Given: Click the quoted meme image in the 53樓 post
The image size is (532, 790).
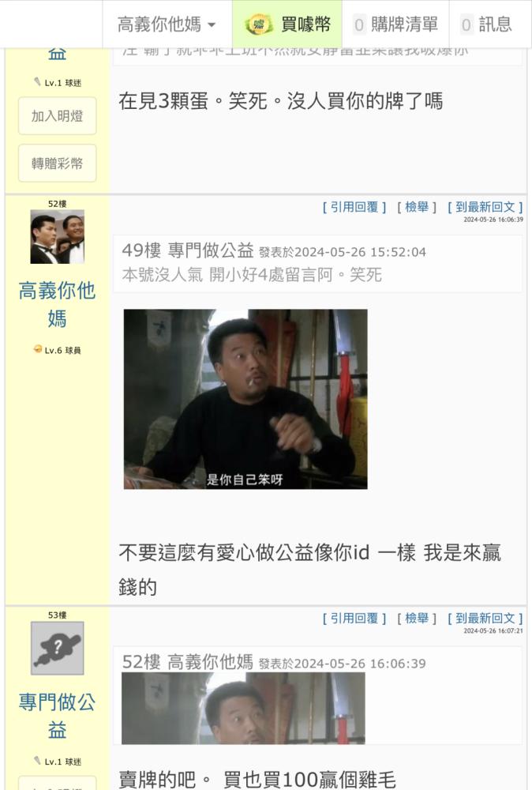Looking at the screenshot, I should tap(243, 709).
